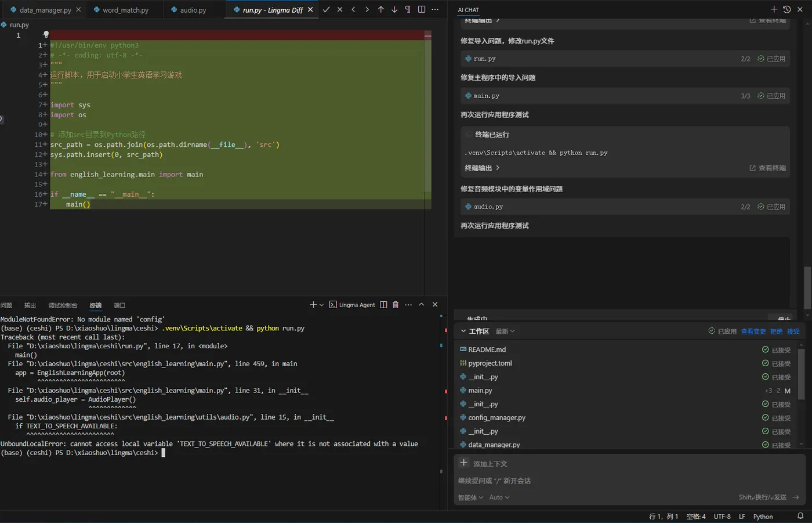Select the 终端 terminal panel tab

point(96,305)
